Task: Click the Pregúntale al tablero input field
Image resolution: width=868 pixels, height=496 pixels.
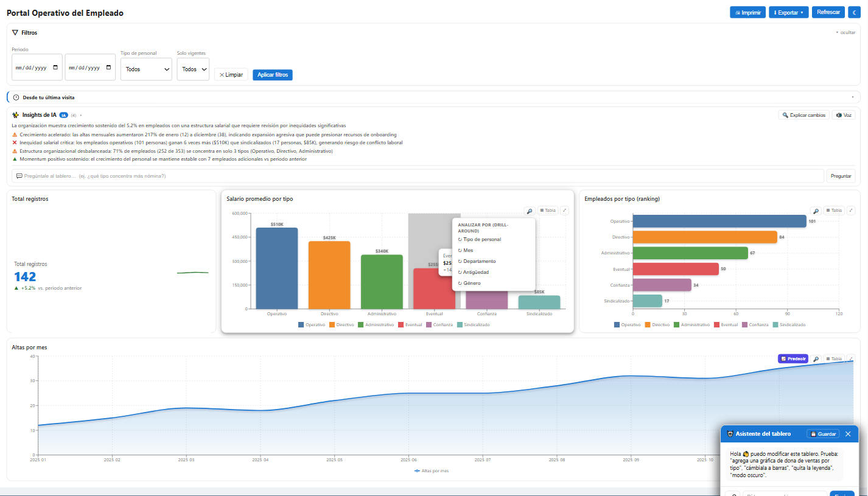Action: (x=418, y=176)
